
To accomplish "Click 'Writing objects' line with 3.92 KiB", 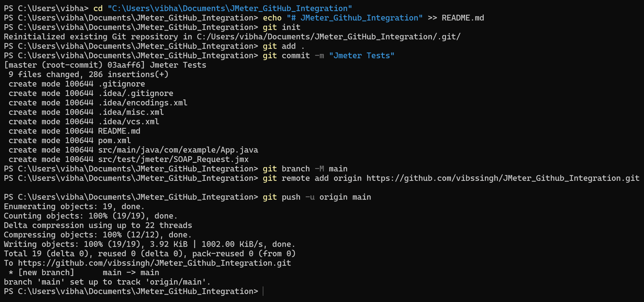I will tap(149, 244).
